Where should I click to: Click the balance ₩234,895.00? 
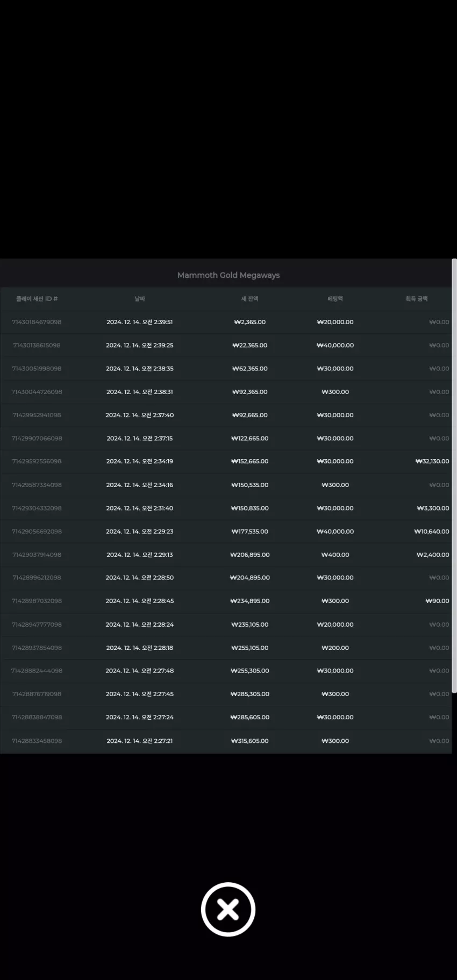click(250, 601)
